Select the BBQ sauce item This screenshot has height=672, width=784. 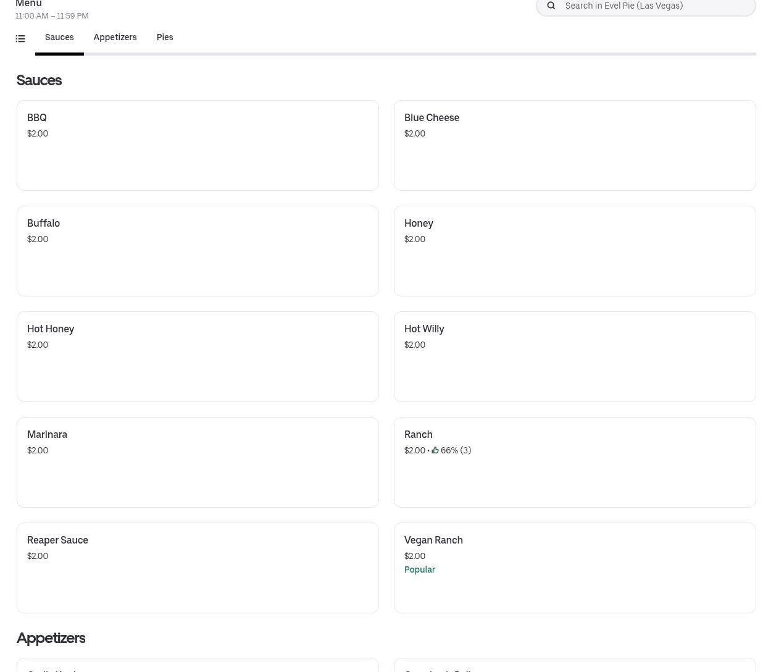198,145
